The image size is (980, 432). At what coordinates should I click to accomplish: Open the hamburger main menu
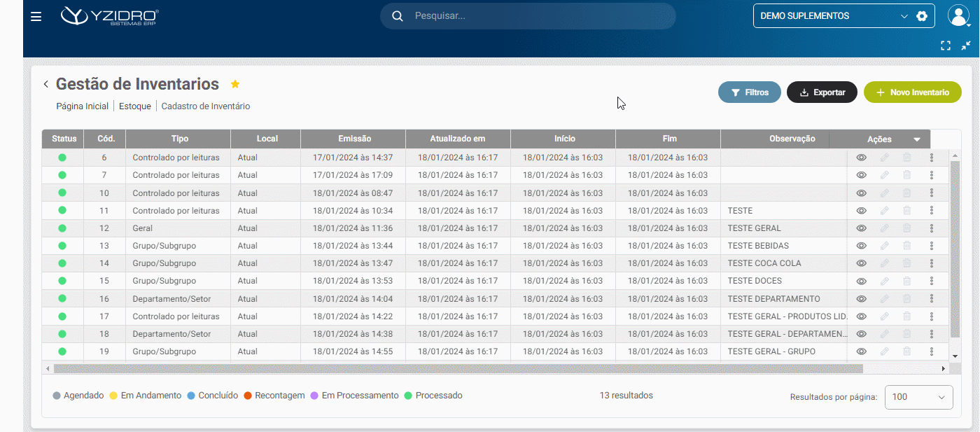(36, 16)
